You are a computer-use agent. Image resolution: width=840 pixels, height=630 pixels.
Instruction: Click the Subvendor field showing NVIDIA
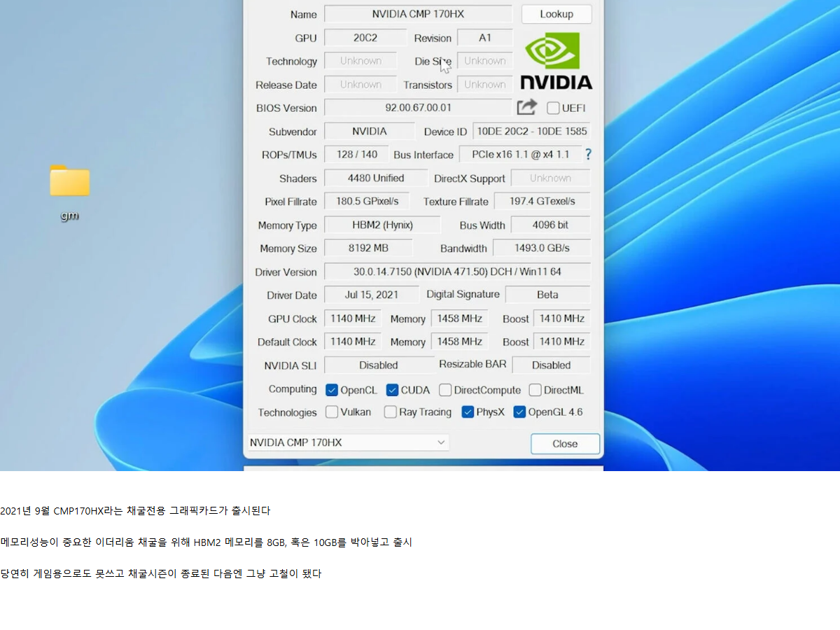(369, 131)
